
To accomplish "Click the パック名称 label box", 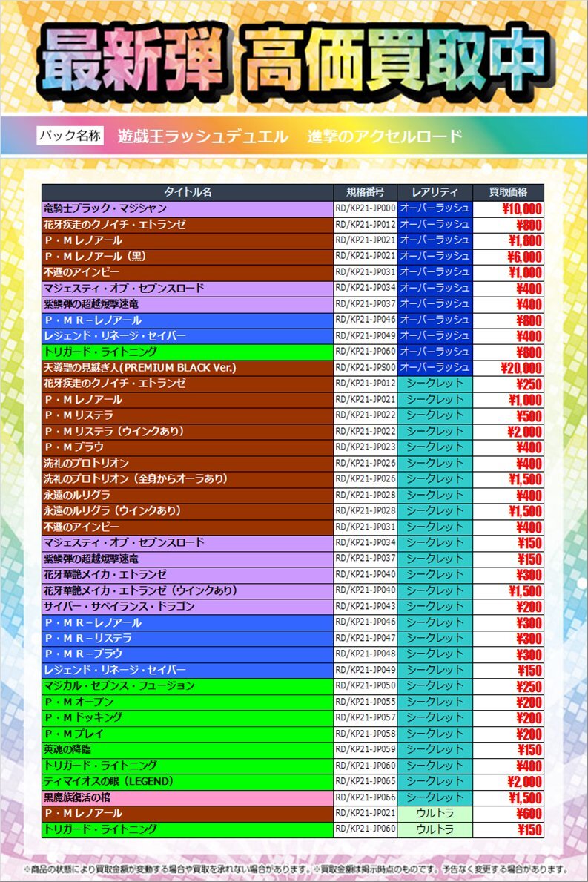I will [70, 136].
